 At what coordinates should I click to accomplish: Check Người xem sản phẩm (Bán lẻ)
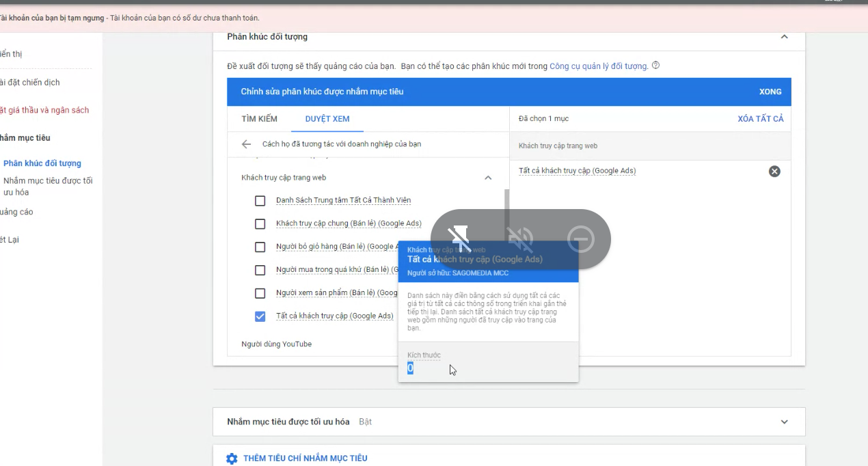coord(260,294)
